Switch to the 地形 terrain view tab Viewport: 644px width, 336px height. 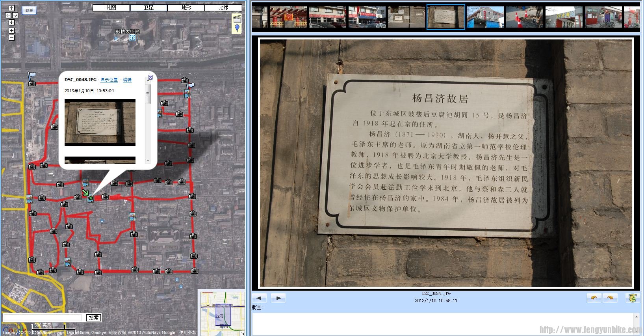(x=186, y=7)
